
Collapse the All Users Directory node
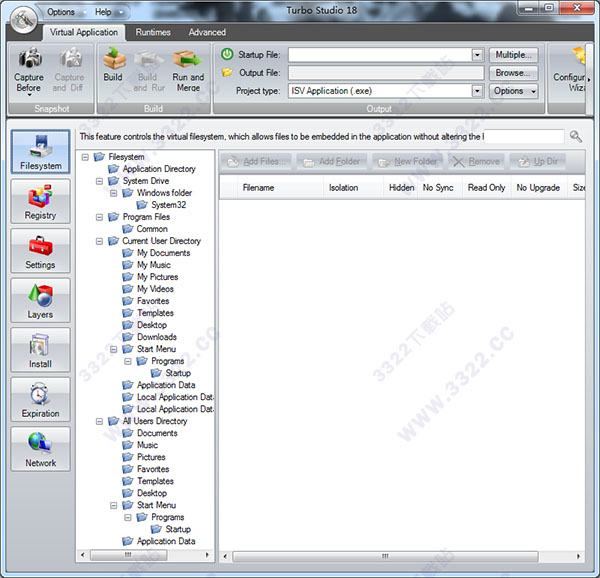coord(99,421)
